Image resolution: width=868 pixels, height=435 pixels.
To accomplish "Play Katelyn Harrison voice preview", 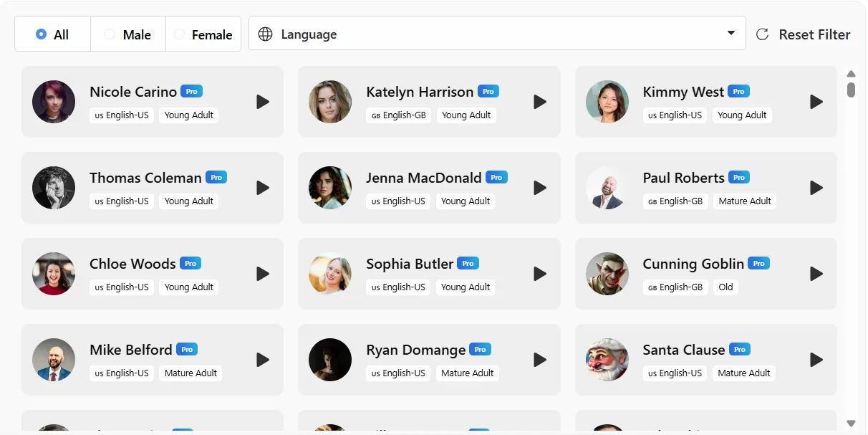I will 540,102.
